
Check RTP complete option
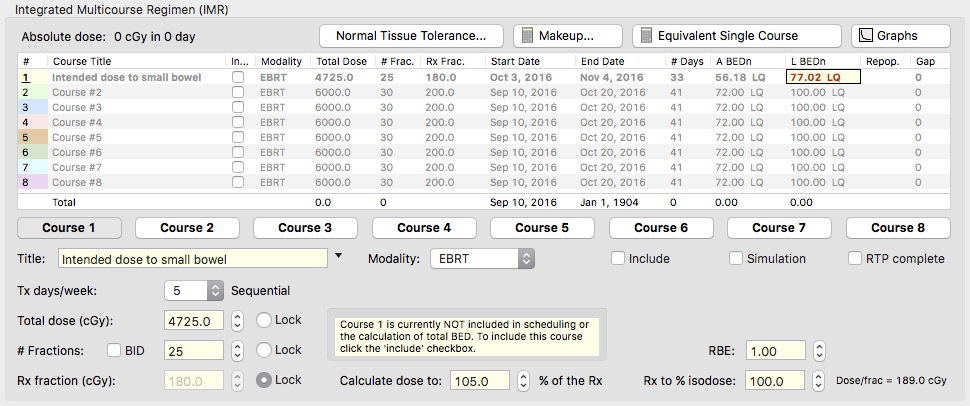click(x=855, y=259)
